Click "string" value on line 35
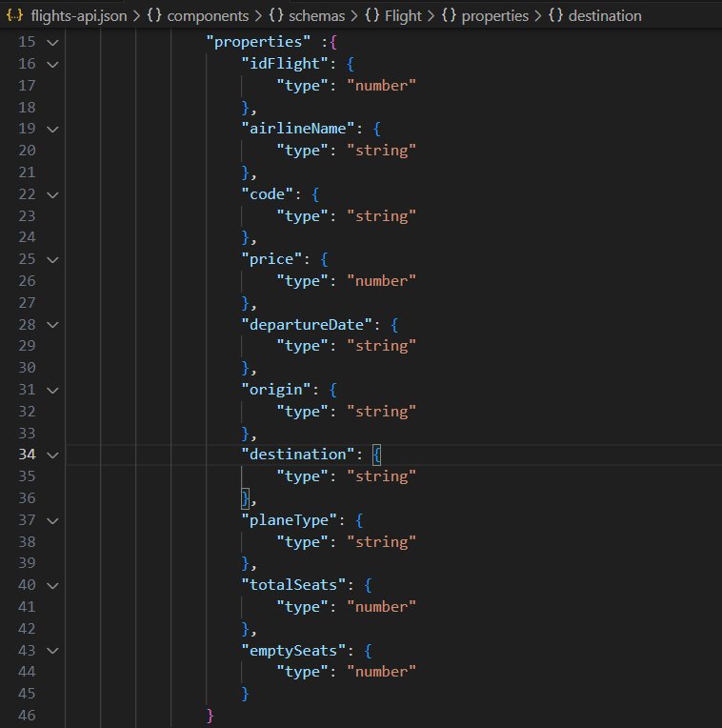The width and height of the screenshot is (722, 728). [x=381, y=475]
